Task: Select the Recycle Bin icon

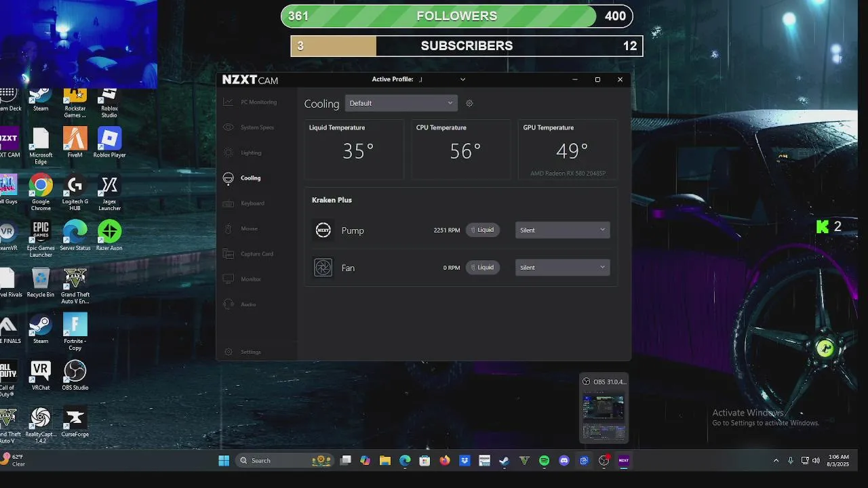Action: click(x=41, y=283)
